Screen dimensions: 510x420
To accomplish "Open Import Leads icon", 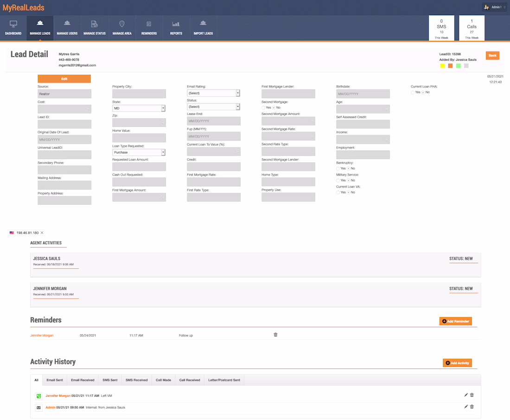I will pos(203,23).
